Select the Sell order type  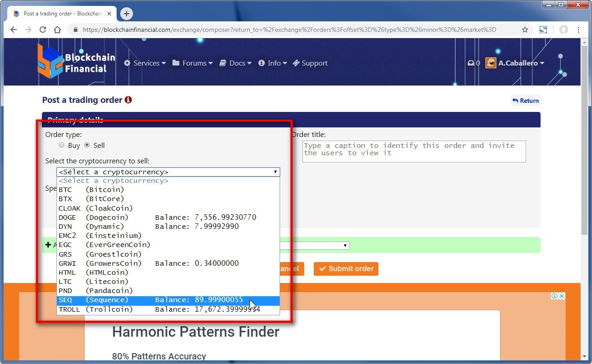pos(87,145)
